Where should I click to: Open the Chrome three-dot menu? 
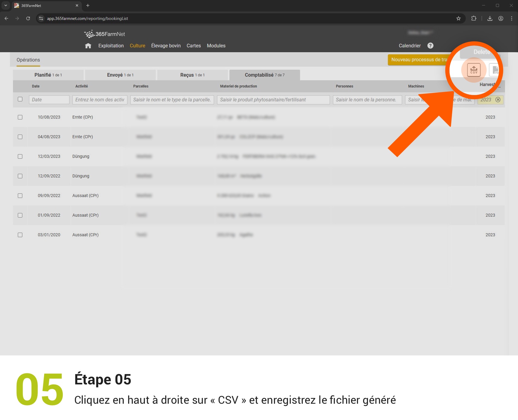pos(511,18)
